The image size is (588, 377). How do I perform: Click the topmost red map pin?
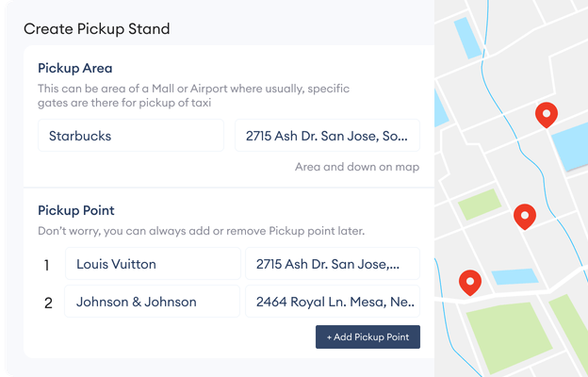(546, 114)
